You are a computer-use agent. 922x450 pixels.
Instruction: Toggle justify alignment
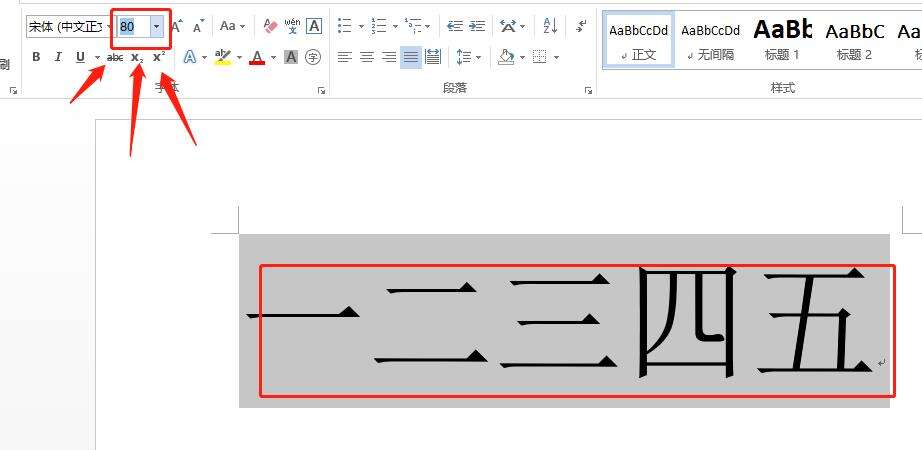point(411,57)
